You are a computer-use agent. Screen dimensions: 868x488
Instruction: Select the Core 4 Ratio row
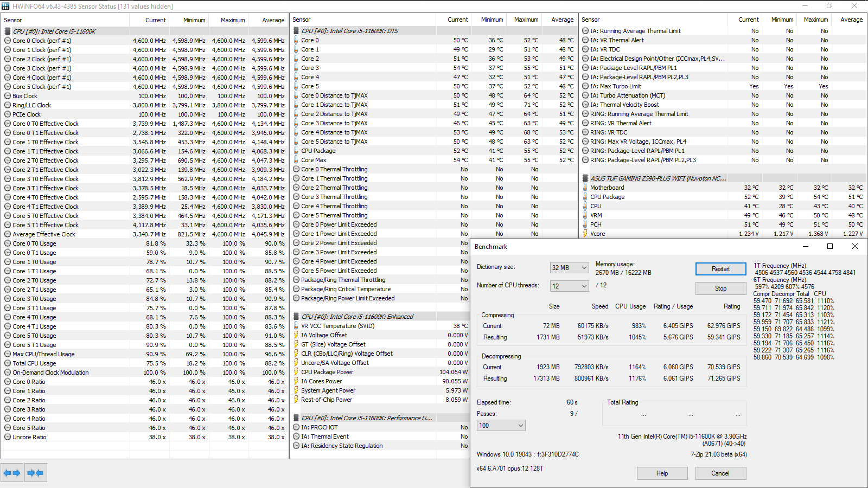click(x=145, y=419)
